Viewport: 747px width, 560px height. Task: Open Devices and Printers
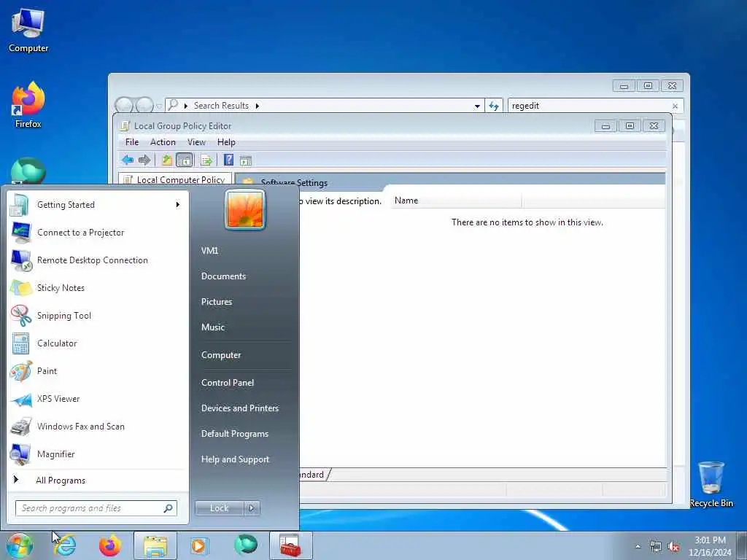(240, 408)
